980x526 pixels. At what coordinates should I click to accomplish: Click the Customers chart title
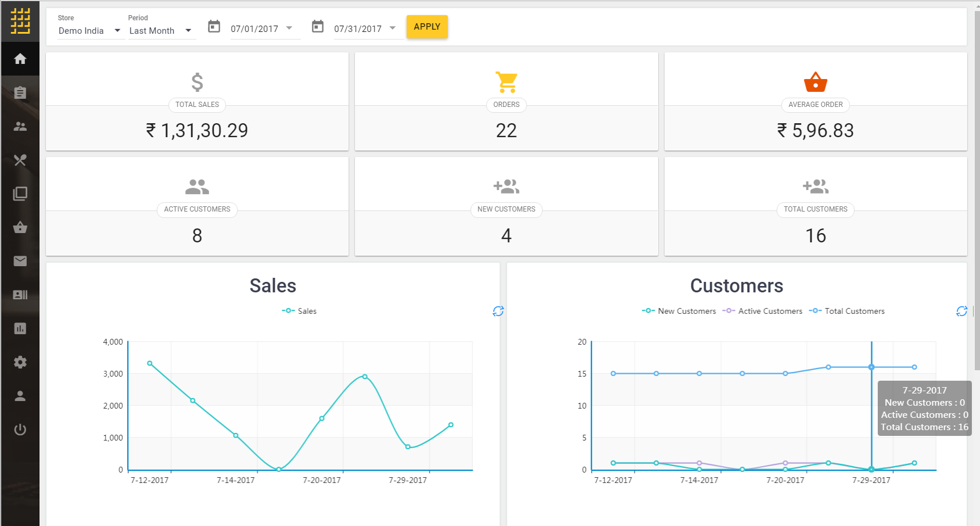(x=737, y=285)
